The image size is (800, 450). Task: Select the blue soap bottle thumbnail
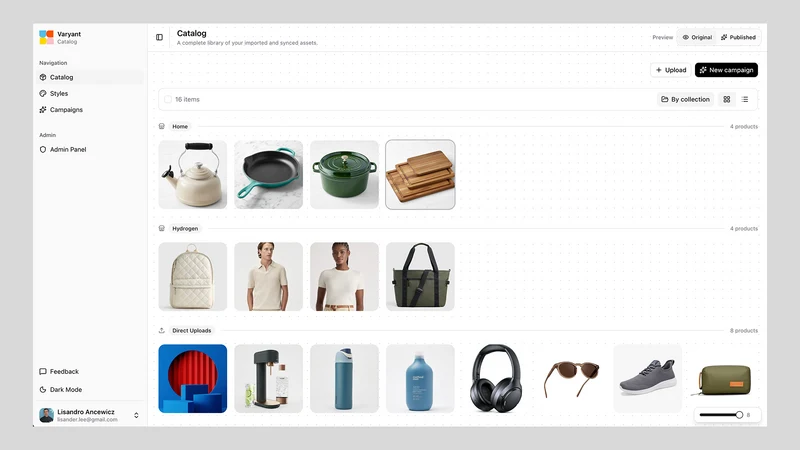pyautogui.click(x=420, y=379)
